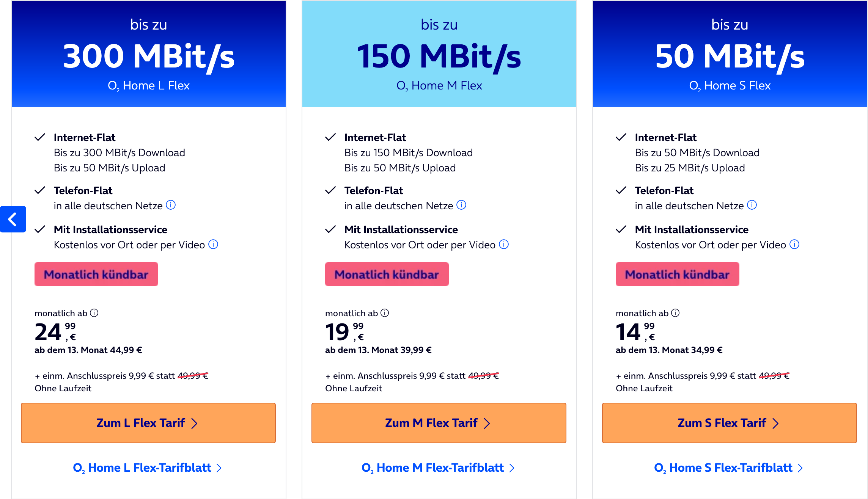
Task: Show monthly price info for 24,99 € tariff
Action: pos(94,313)
